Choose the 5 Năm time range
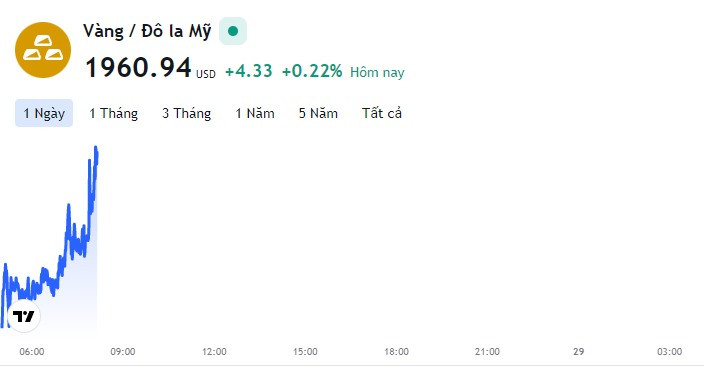 click(x=318, y=113)
